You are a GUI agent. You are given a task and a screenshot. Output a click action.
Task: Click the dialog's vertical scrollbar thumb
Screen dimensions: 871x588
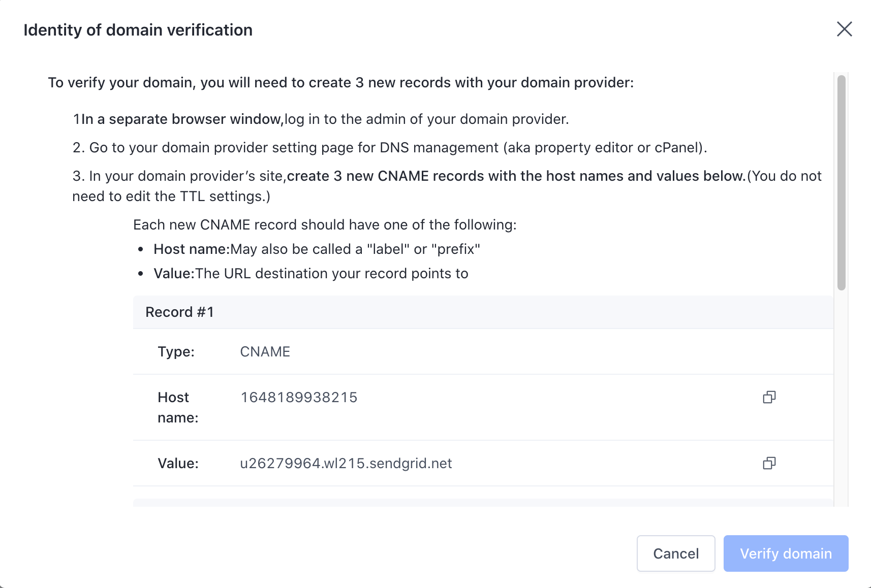click(841, 183)
